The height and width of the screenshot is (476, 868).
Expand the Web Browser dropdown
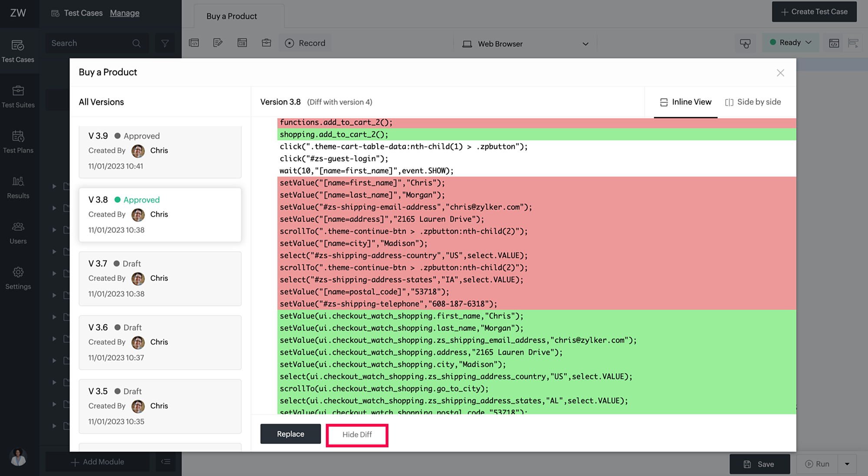pos(526,44)
